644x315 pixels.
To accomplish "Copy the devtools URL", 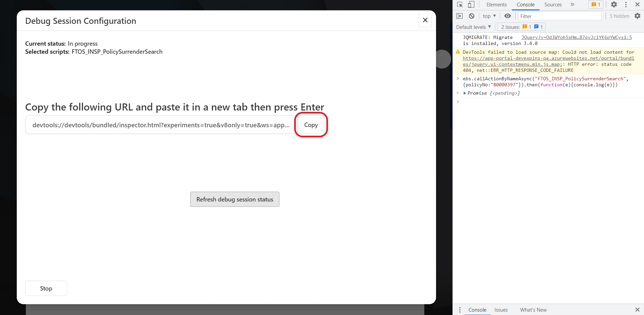I will 311,125.
